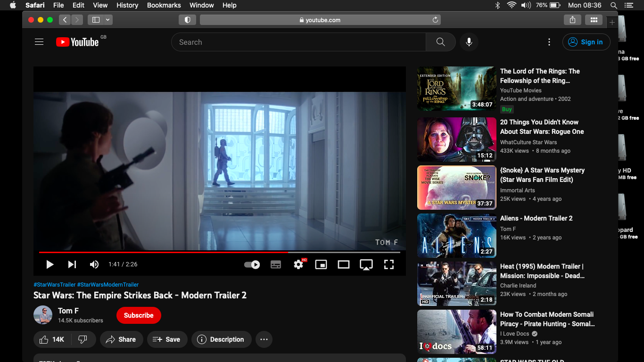The image size is (644, 362).
Task: Open Tom F channel avatar
Action: [43, 315]
